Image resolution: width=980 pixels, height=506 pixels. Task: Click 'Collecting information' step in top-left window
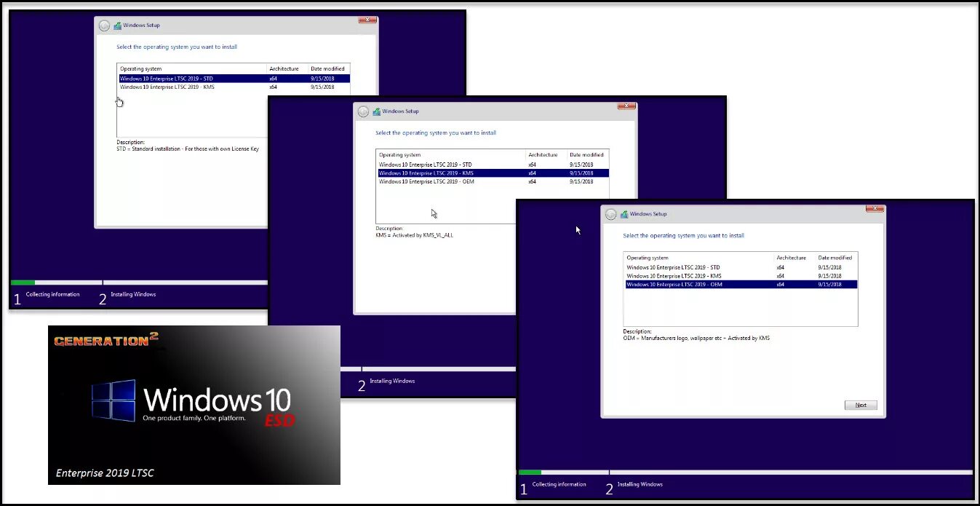52,294
